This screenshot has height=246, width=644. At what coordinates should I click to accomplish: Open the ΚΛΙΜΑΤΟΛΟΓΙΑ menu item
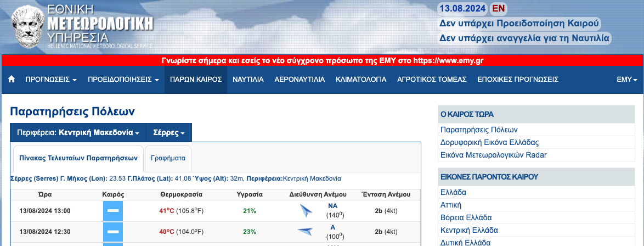point(361,80)
